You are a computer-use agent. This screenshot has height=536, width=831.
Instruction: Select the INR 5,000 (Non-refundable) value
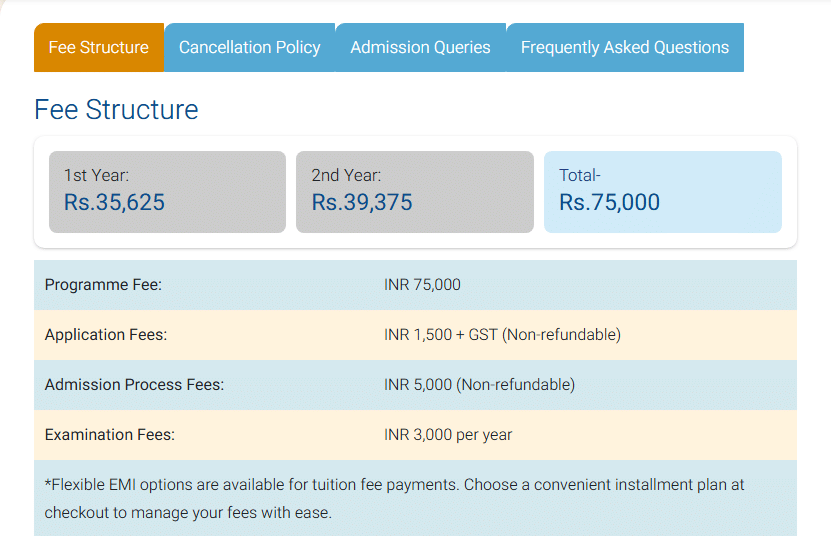pos(479,385)
